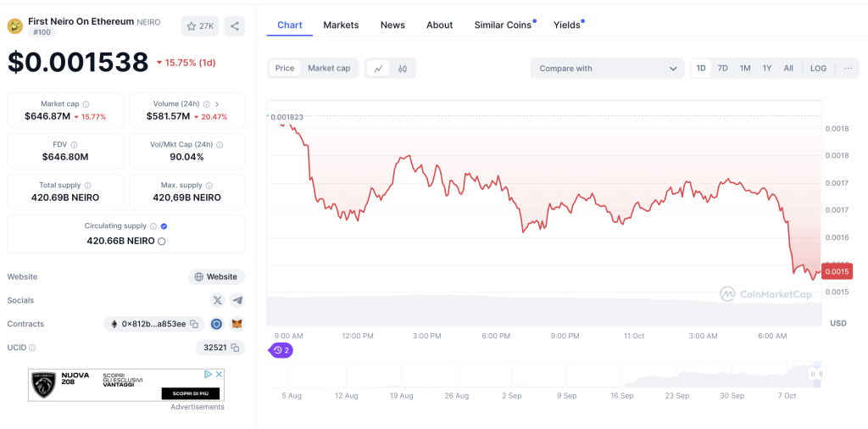Click the blue shield wallet icon
This screenshot has width=868, height=429.
pos(216,324)
